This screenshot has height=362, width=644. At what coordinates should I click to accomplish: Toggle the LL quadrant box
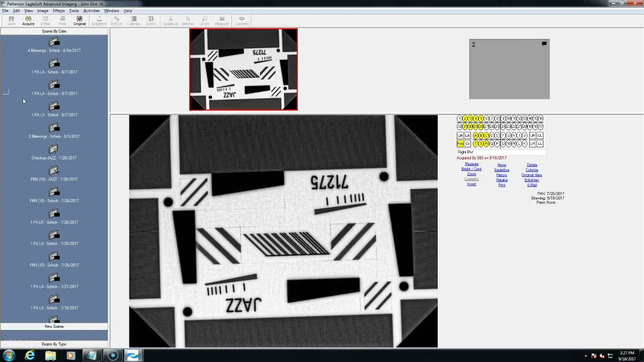(540, 144)
